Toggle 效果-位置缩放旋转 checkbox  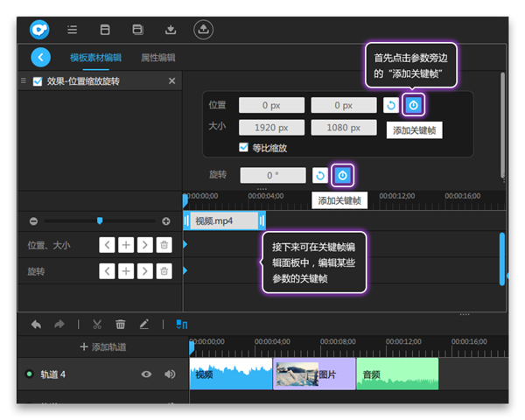click(38, 81)
